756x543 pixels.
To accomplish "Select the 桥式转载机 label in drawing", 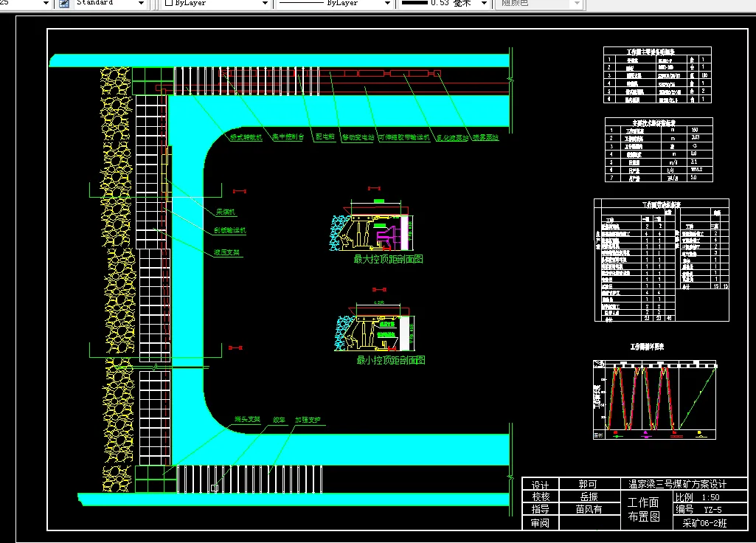I will click(246, 137).
